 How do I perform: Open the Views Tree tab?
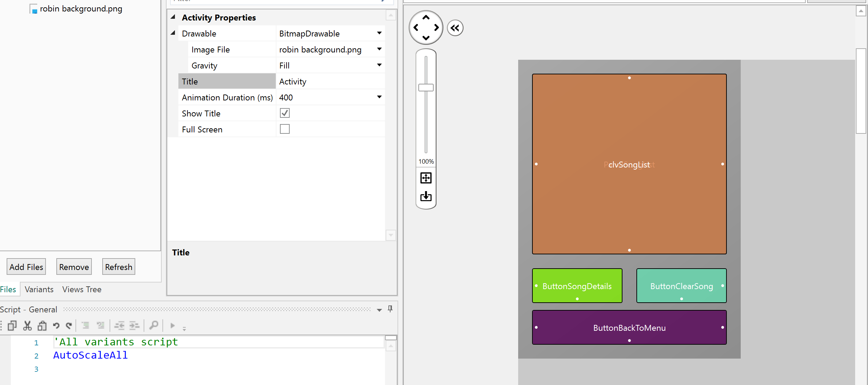[82, 289]
